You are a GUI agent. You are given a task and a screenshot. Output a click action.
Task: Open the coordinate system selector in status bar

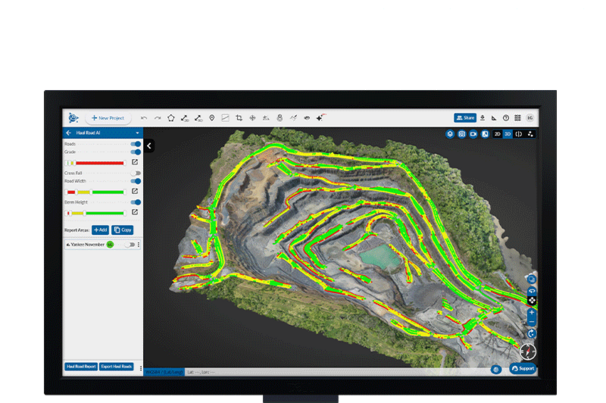coord(164,372)
